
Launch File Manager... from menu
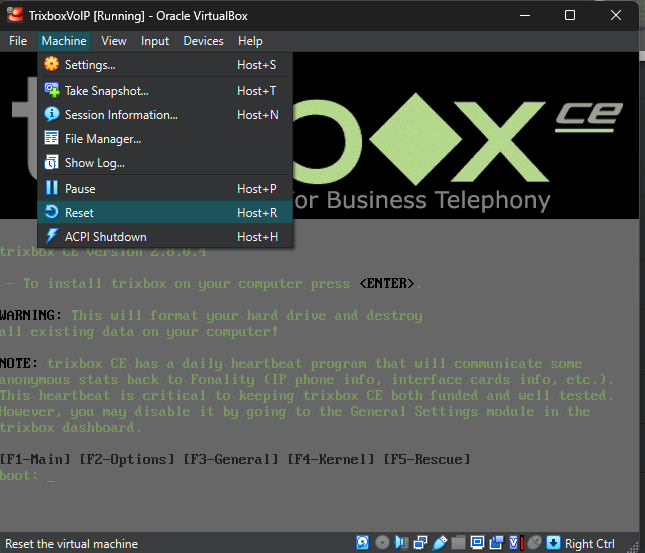(x=165, y=139)
